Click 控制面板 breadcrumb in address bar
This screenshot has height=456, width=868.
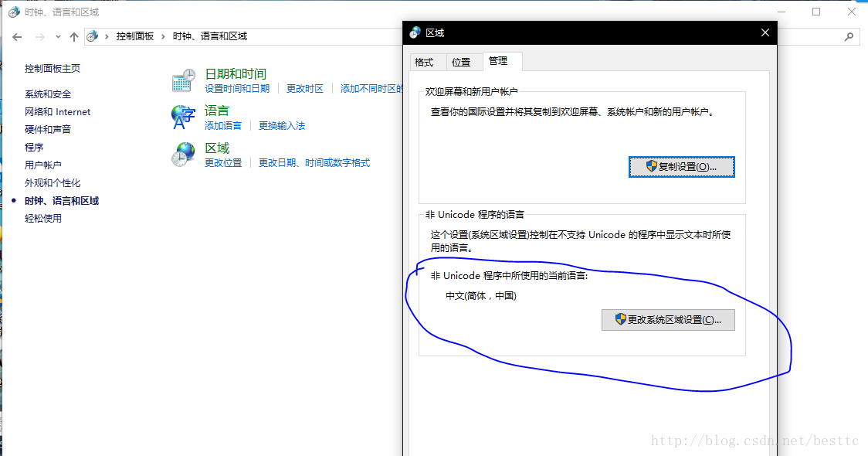click(x=135, y=36)
